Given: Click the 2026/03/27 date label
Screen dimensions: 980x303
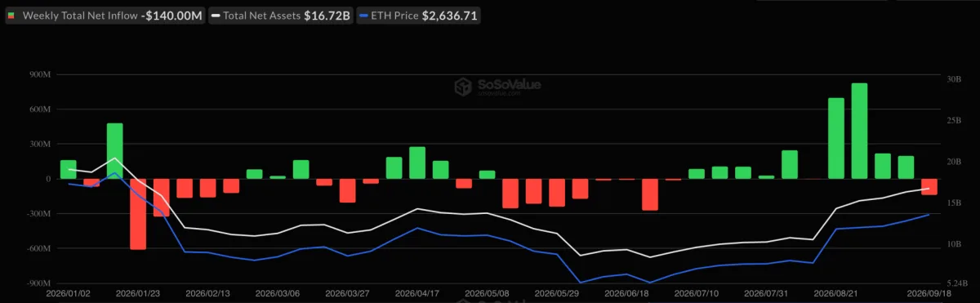Looking at the screenshot, I should pyautogui.click(x=348, y=292).
